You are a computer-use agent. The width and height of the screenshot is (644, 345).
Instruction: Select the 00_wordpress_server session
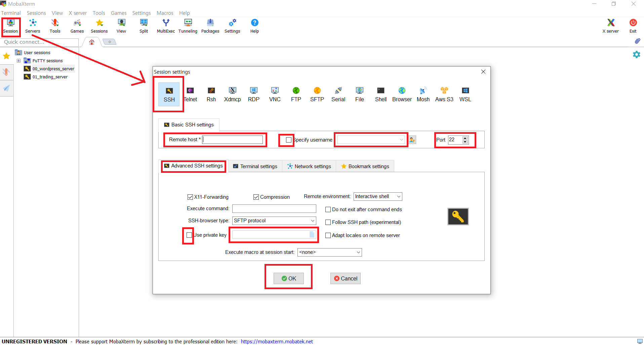coord(49,69)
